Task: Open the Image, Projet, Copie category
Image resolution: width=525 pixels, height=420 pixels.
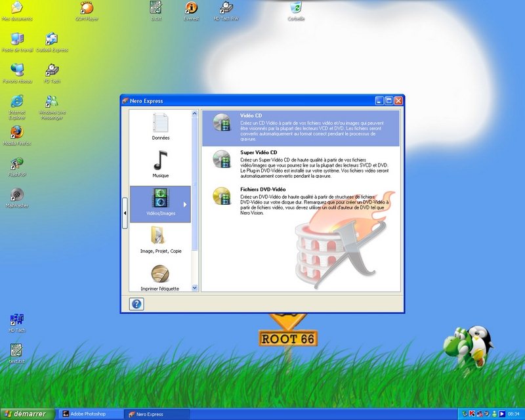Action: (x=160, y=240)
